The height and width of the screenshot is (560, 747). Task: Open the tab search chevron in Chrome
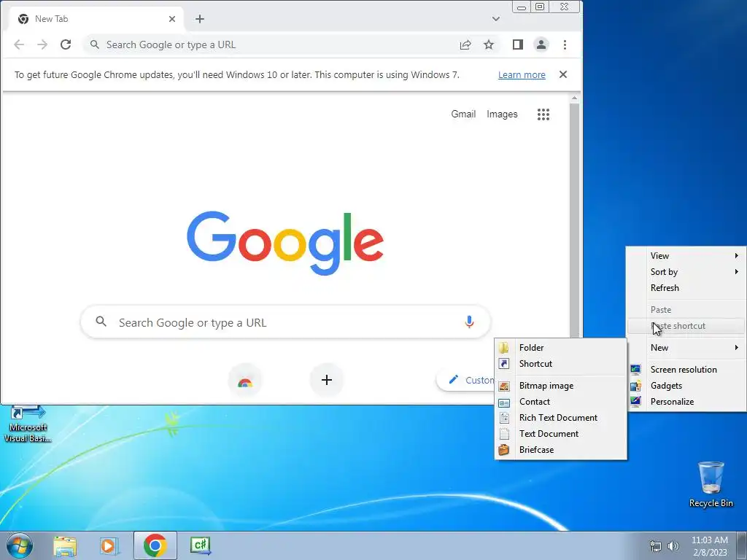[496, 19]
